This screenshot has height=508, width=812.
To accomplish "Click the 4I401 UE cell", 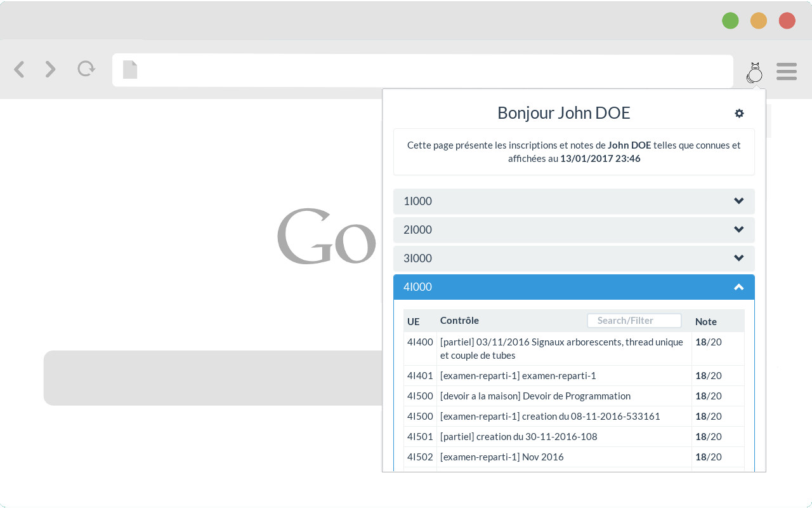I will coord(420,375).
